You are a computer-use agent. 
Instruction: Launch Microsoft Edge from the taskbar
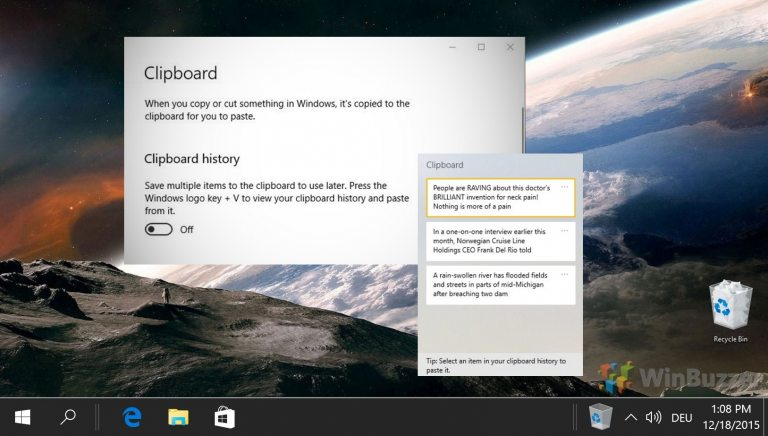point(132,417)
